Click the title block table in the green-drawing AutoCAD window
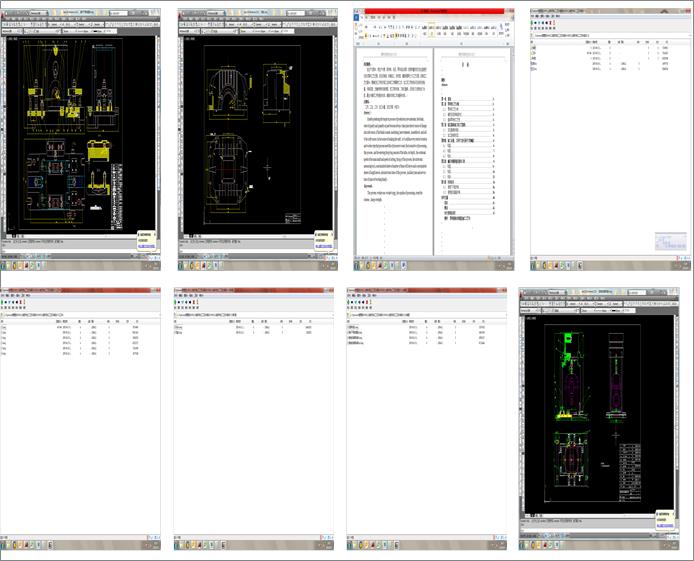Image resolution: width=694 pixels, height=561 pixels. (x=630, y=473)
